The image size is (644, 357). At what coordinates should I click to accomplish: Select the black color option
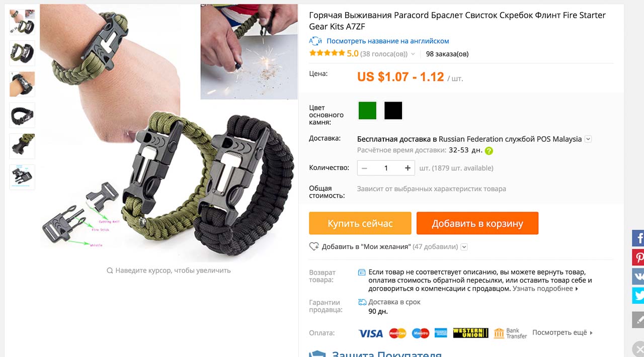pos(393,111)
